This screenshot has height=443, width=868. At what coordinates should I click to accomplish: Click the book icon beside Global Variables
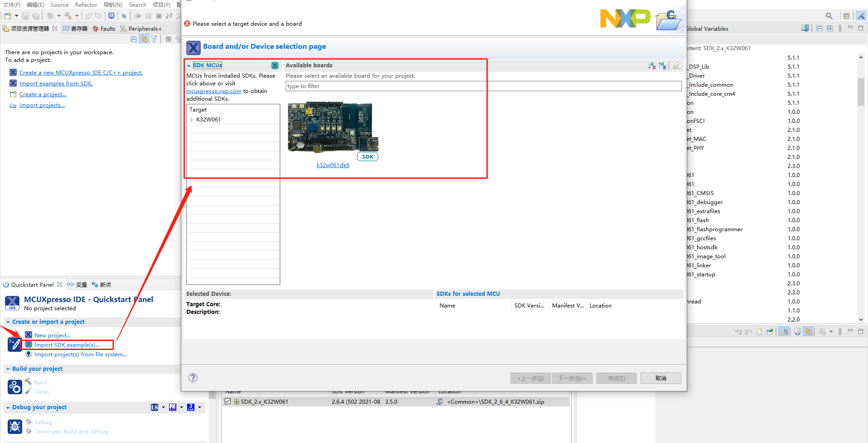[805, 28]
